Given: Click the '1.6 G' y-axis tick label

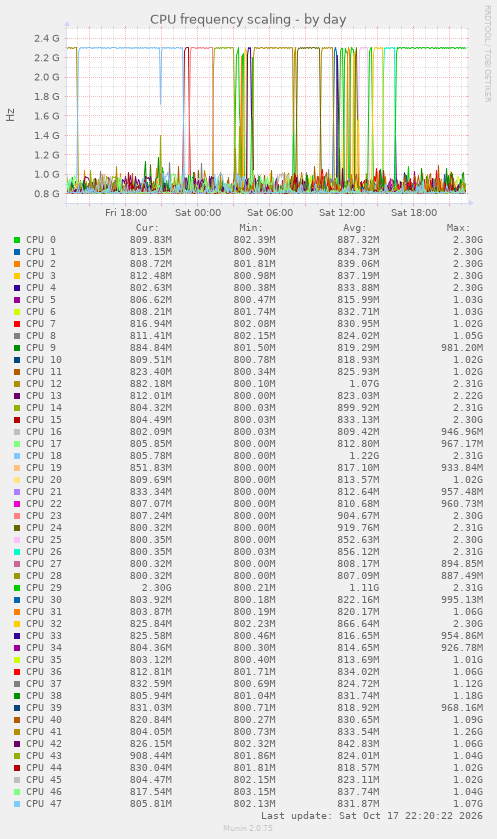Looking at the screenshot, I should coord(47,116).
